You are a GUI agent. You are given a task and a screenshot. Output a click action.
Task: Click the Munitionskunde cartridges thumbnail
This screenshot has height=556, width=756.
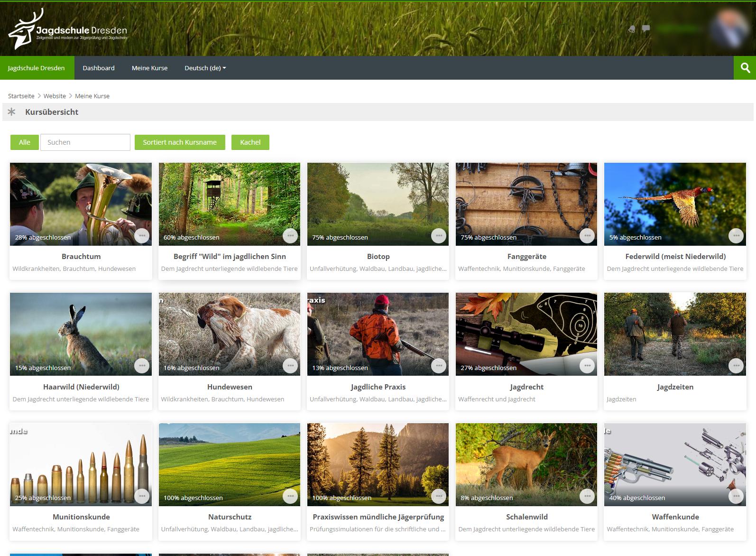(x=81, y=464)
